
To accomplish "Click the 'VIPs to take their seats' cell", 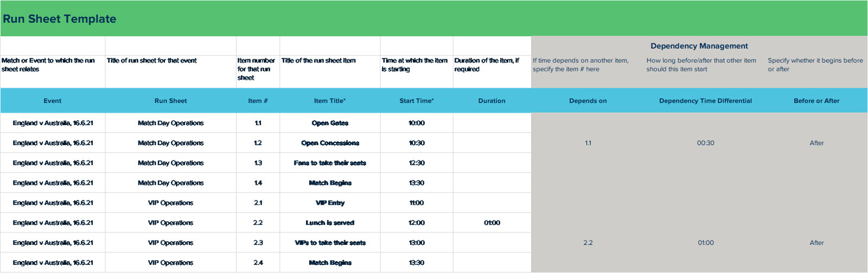I will [x=330, y=243].
